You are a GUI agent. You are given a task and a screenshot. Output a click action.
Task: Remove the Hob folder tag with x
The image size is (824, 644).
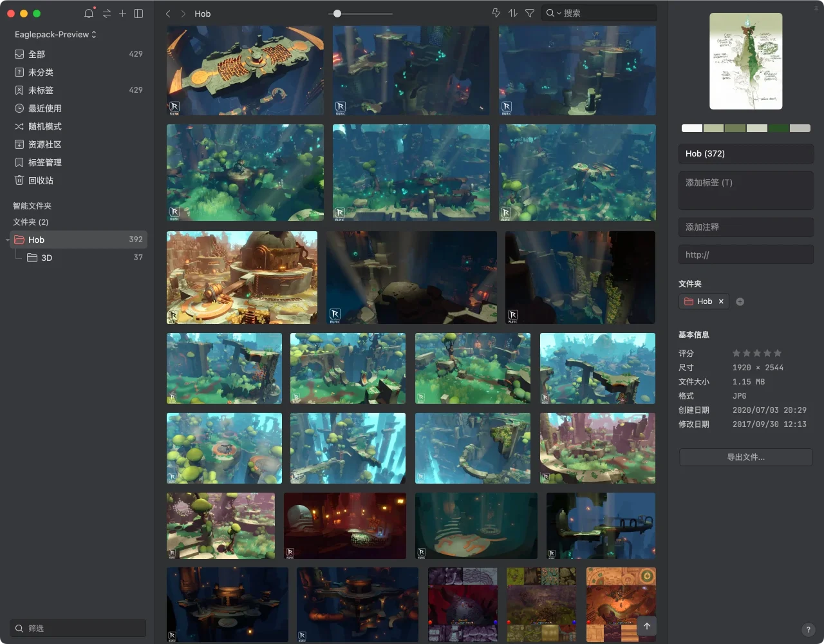pyautogui.click(x=721, y=301)
